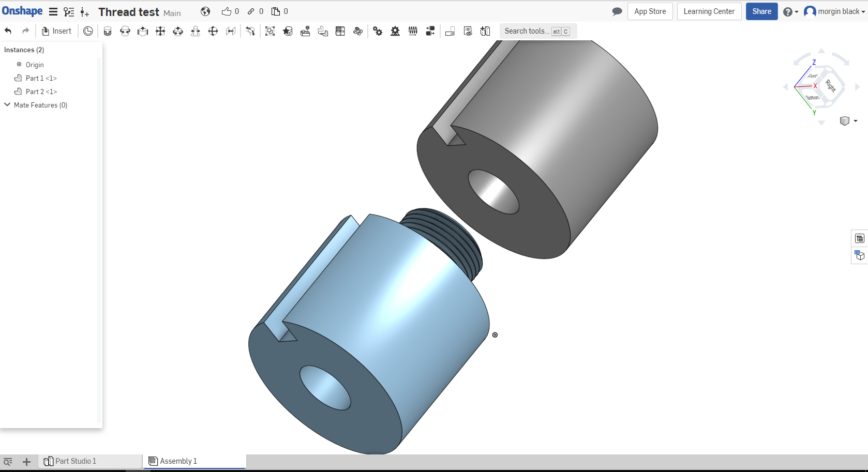
Task: Click the Redo arrow in the toolbar
Action: 26,31
